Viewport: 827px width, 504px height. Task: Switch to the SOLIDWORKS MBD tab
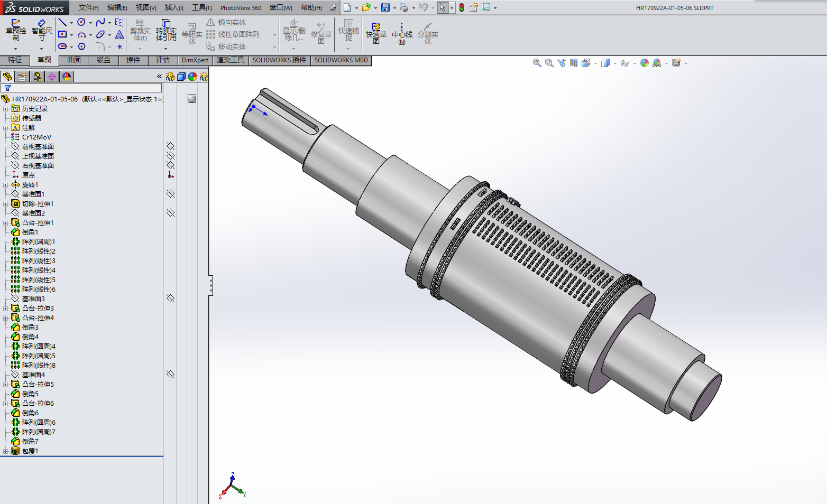[341, 60]
